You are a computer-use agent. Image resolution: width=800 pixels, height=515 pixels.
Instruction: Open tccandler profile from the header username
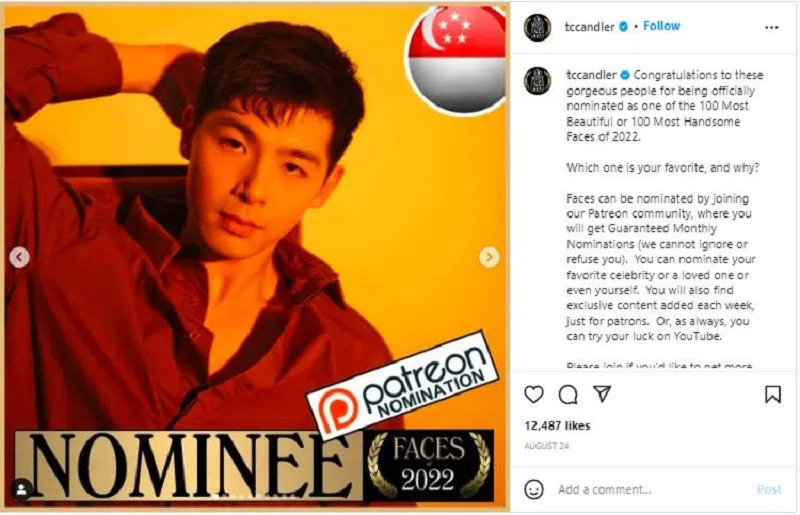tap(589, 27)
